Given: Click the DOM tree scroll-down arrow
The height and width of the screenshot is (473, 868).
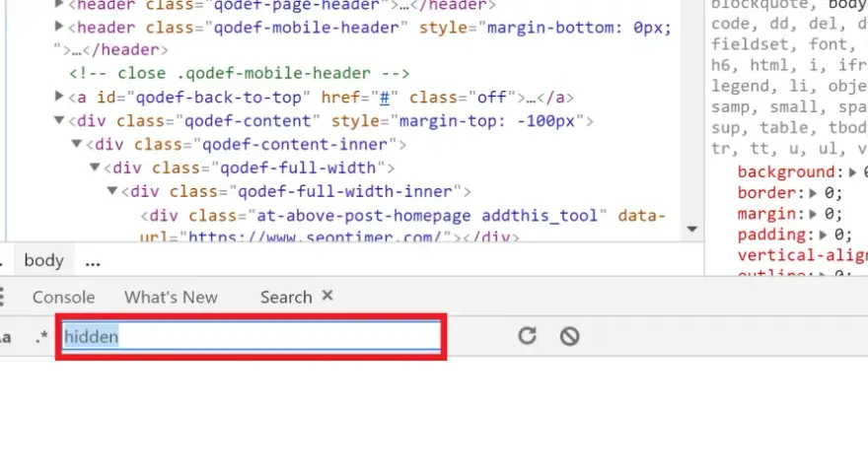Looking at the screenshot, I should coord(692,229).
